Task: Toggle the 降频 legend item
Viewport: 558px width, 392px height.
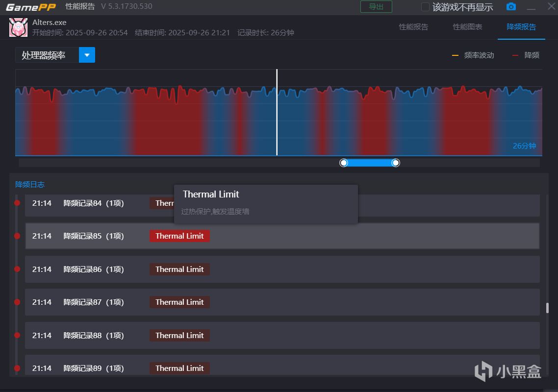Action: 526,55
